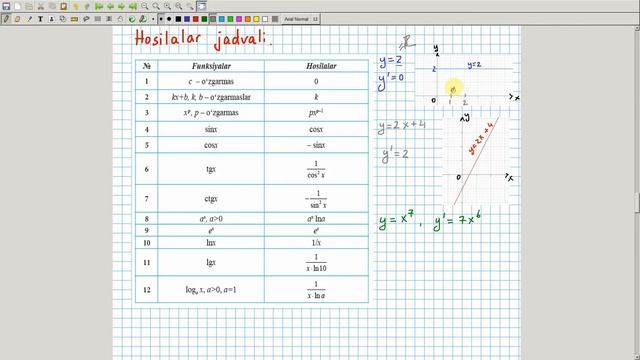This screenshot has height=360, width=640.
Task: Select the Insert Image tool
Action: 51,19
